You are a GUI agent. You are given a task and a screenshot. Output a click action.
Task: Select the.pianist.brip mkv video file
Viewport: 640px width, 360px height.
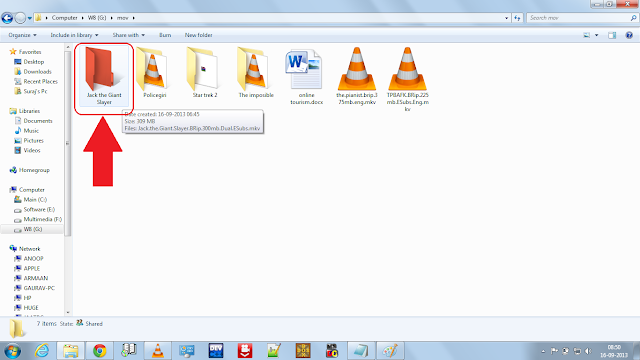357,76
